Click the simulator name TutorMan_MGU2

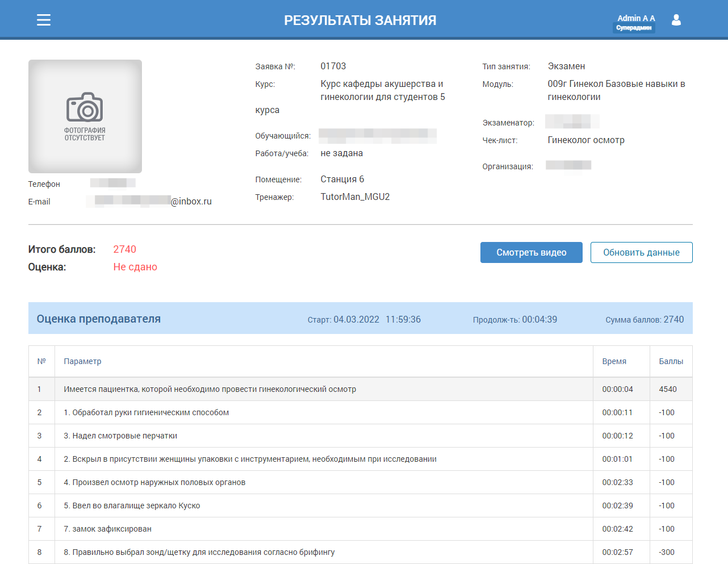[x=355, y=197]
